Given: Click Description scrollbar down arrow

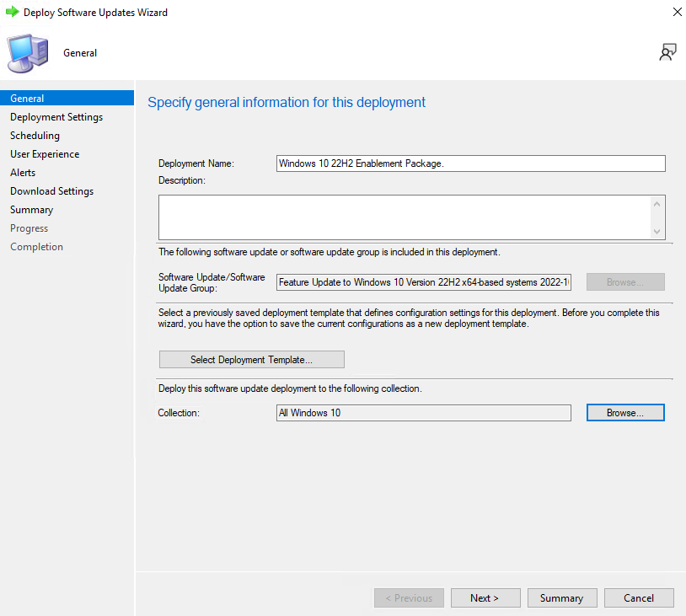Looking at the screenshot, I should pyautogui.click(x=657, y=232).
